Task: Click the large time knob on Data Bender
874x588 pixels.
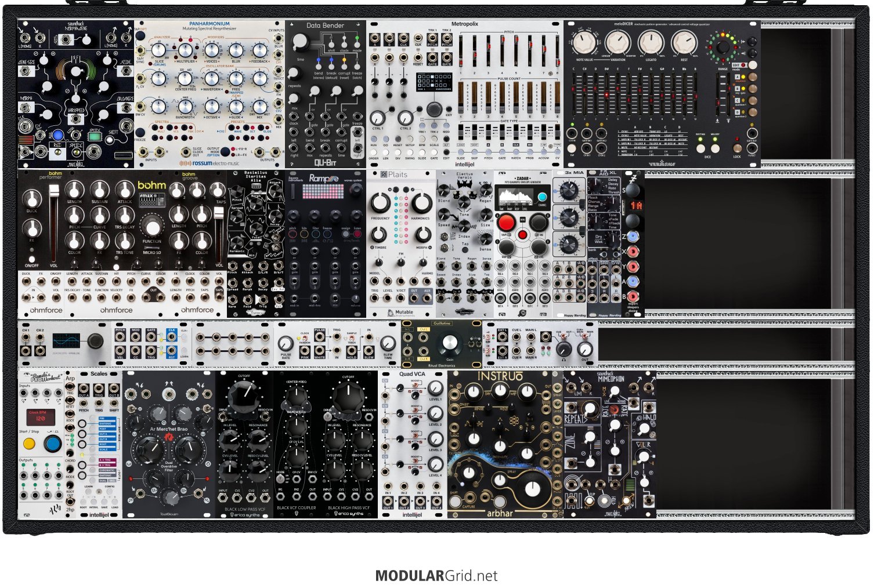Action: [x=300, y=42]
